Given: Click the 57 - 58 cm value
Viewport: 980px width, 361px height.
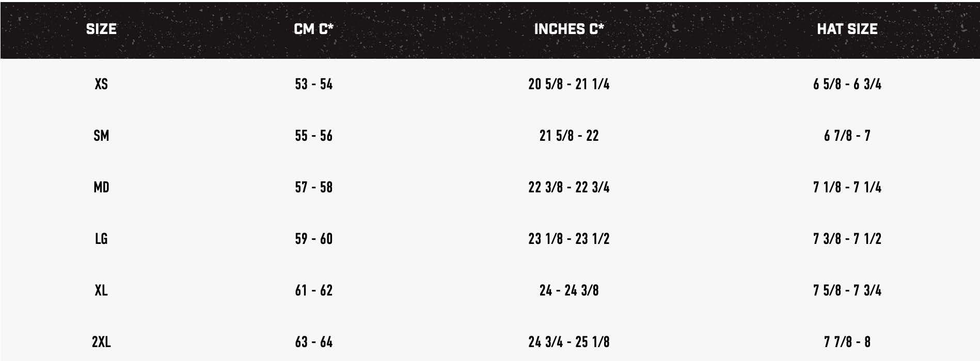Looking at the screenshot, I should tap(313, 187).
